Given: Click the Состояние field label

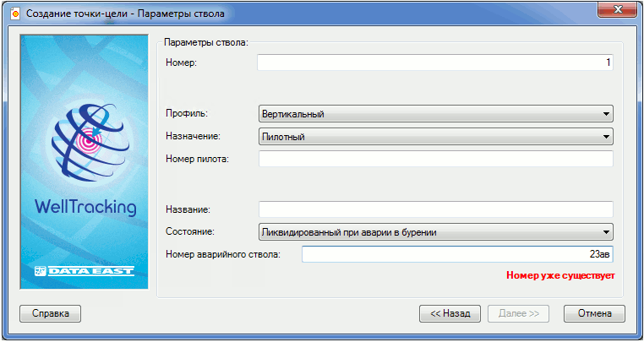Looking at the screenshot, I should [x=191, y=232].
